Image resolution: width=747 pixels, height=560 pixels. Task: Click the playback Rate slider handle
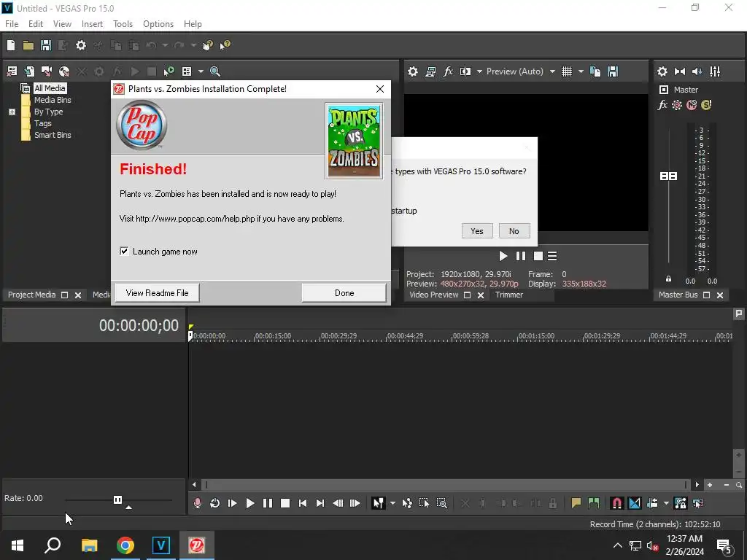(x=117, y=499)
